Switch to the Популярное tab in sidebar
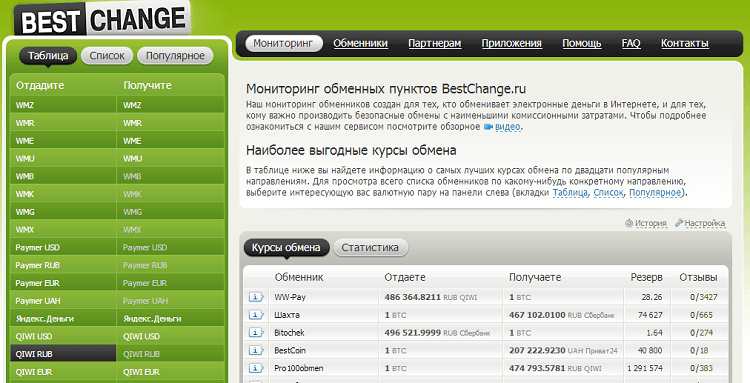This screenshot has height=383, width=750. (x=175, y=56)
